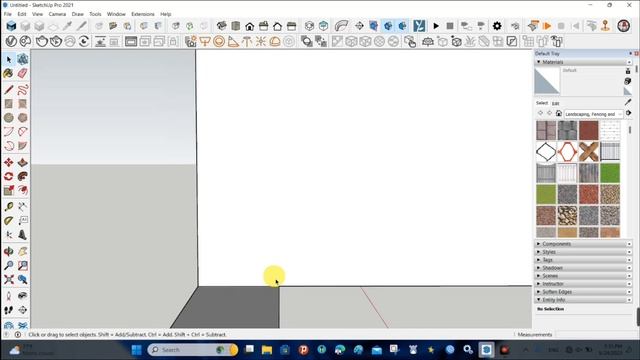This screenshot has height=360, width=640.
Task: Sample material with eyedropper in Materials panel
Action: pyautogui.click(x=628, y=102)
